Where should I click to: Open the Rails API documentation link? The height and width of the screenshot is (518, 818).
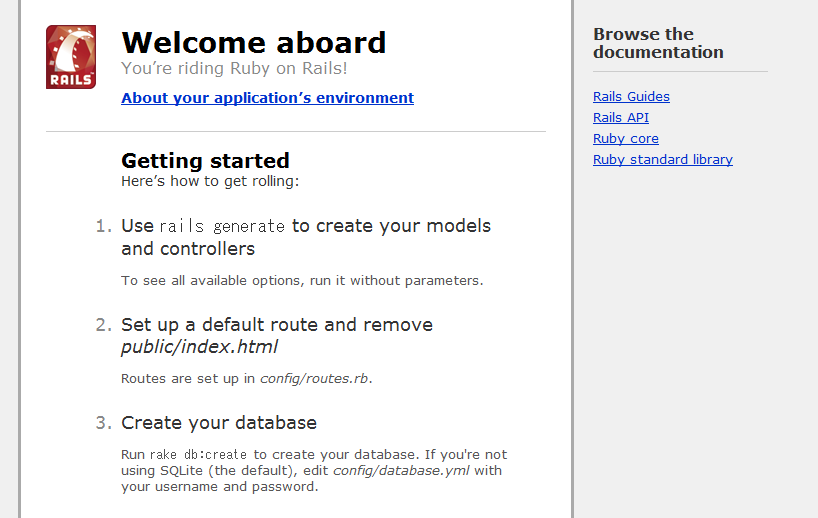(x=621, y=117)
